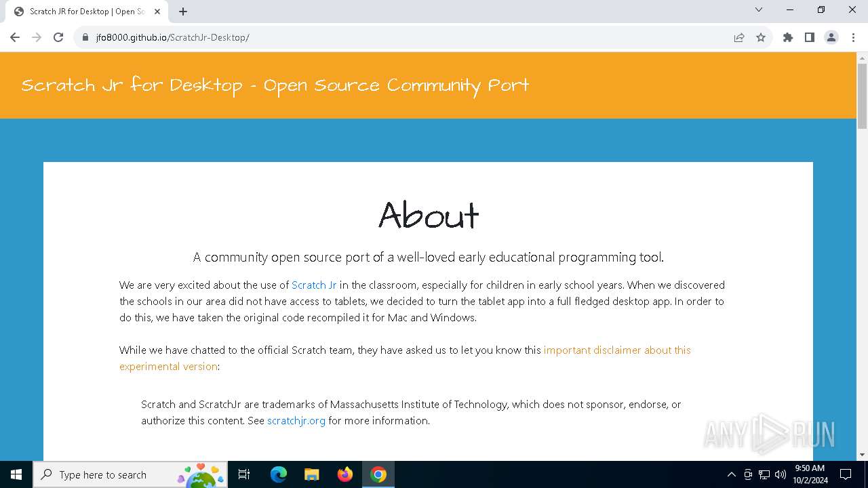Reload the current page

click(x=58, y=37)
